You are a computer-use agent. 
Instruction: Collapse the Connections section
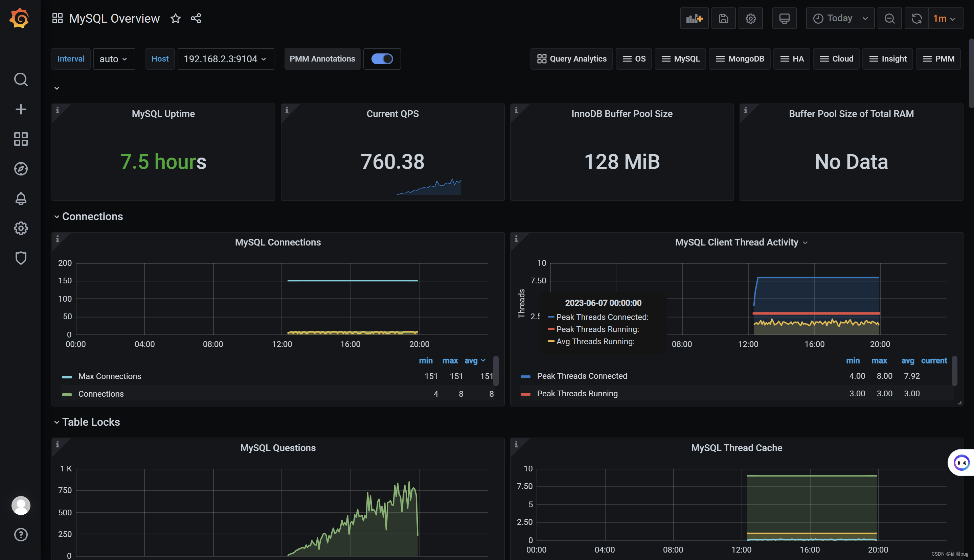coord(56,216)
